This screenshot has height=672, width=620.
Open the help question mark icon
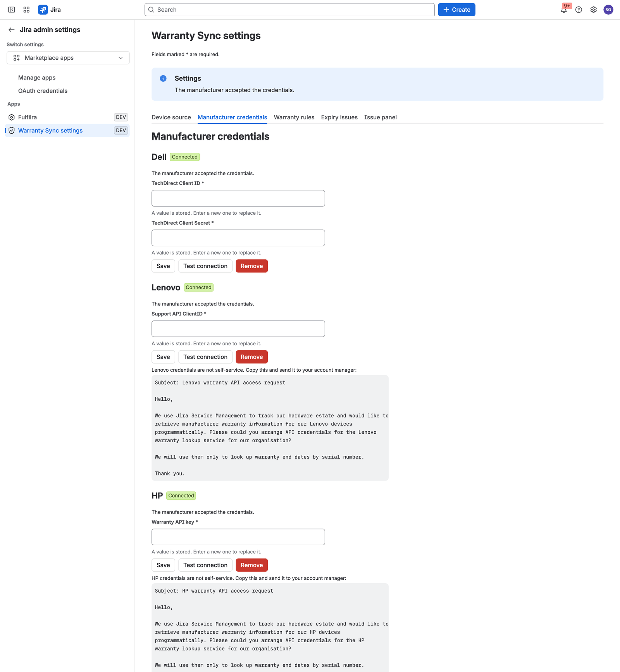click(579, 10)
